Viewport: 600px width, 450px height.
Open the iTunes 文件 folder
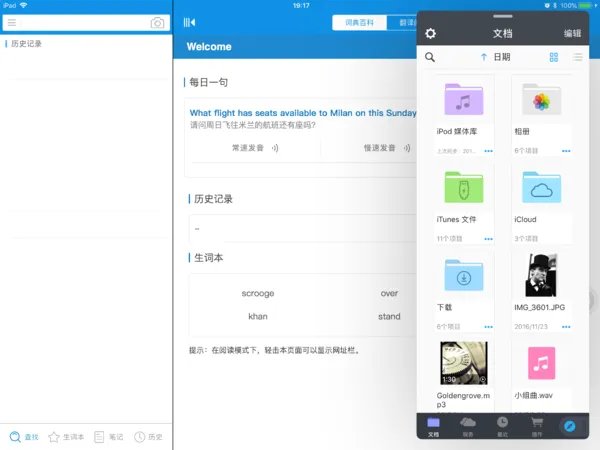coord(464,187)
